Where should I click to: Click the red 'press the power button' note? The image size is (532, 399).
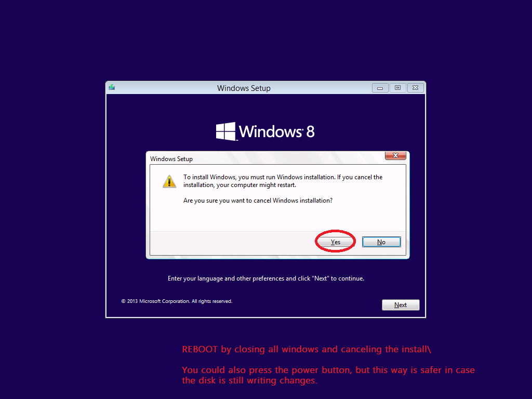(x=328, y=375)
